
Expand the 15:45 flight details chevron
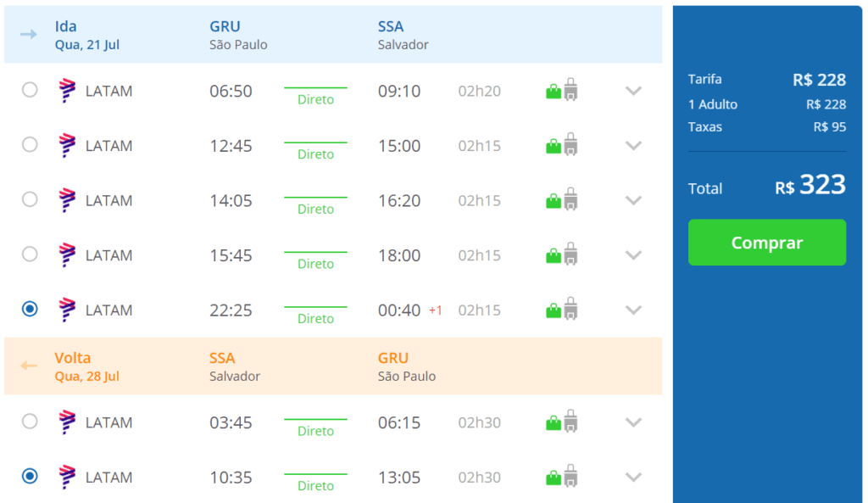(x=633, y=255)
